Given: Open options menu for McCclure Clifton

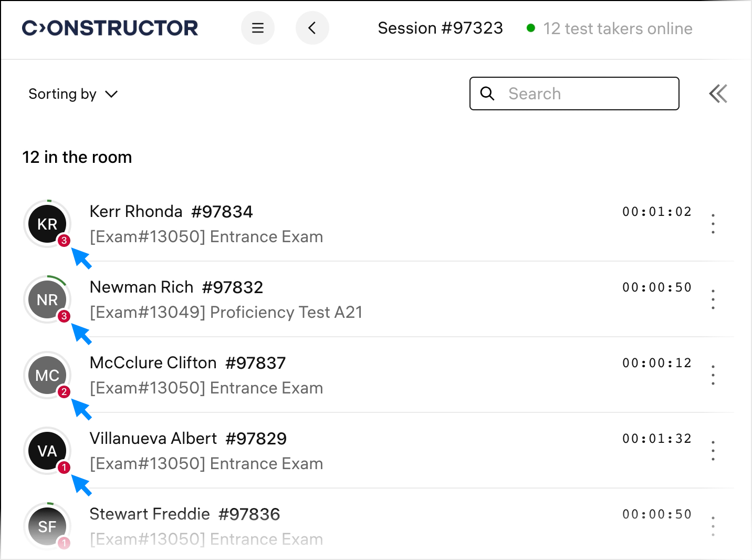Looking at the screenshot, I should tap(713, 375).
